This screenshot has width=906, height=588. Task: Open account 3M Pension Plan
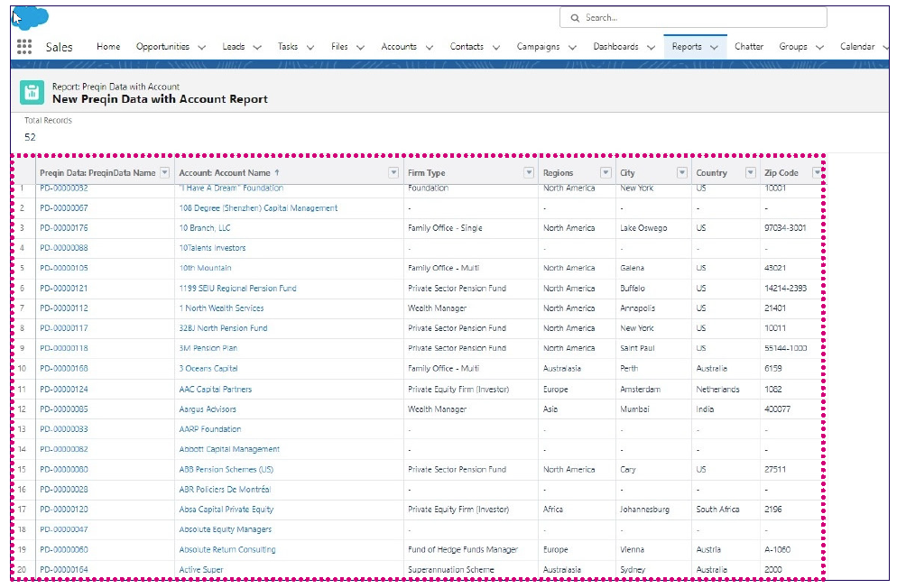pyautogui.click(x=208, y=348)
